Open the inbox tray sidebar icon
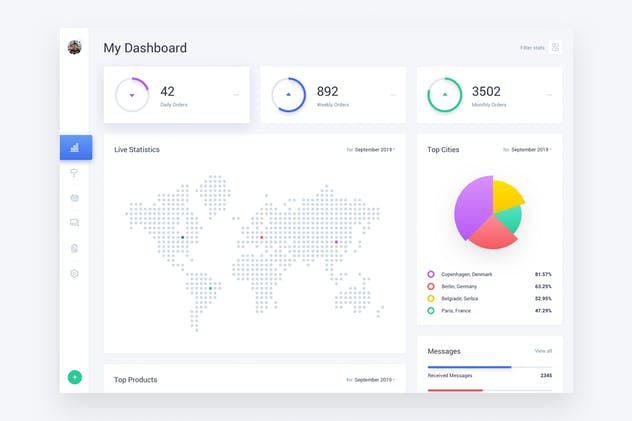Viewport: 632px width, 421px height. [75, 198]
